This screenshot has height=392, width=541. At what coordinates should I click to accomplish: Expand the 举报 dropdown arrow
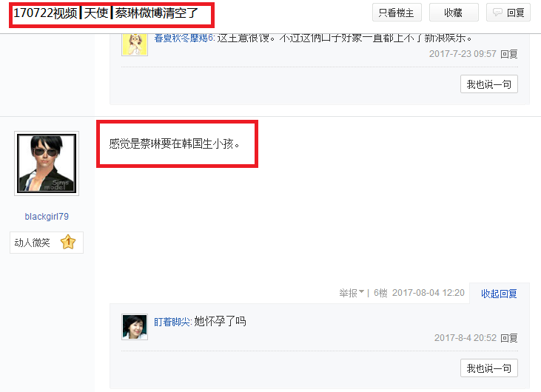(x=361, y=292)
